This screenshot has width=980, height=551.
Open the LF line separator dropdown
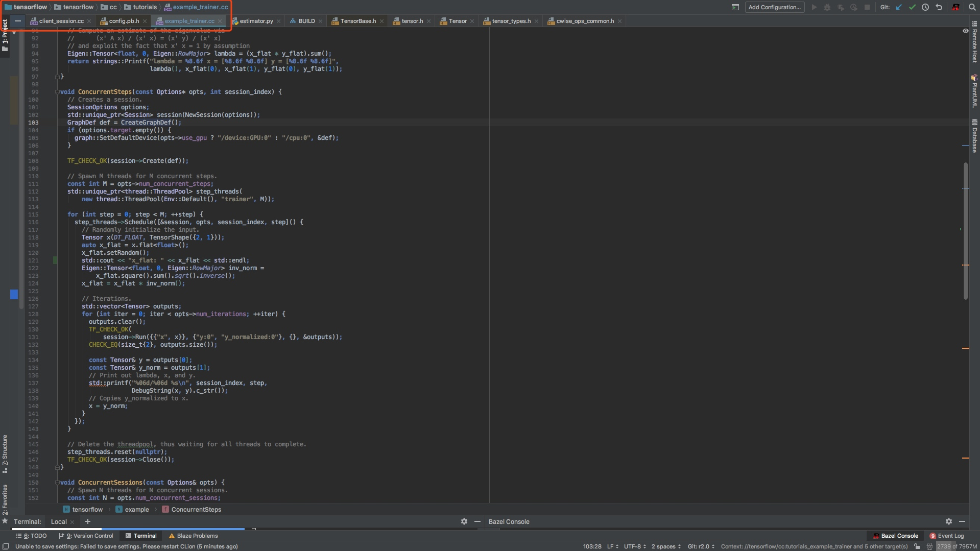pos(613,546)
